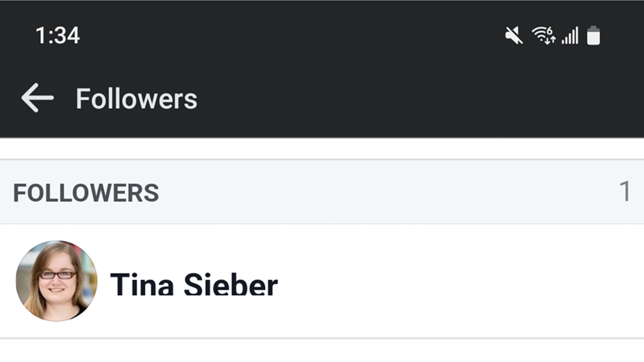Open Tina Sieber's profile picture
The image size is (644, 362).
56,281
